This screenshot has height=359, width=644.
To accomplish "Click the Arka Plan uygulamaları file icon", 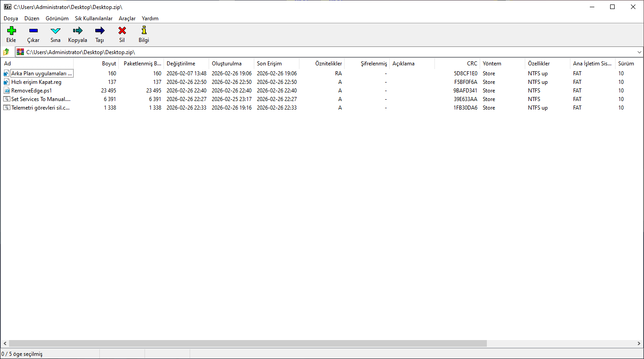I will click(6, 74).
